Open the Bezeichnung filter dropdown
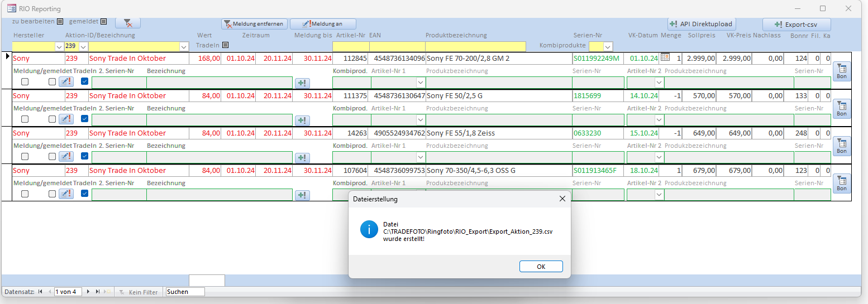 tap(184, 46)
